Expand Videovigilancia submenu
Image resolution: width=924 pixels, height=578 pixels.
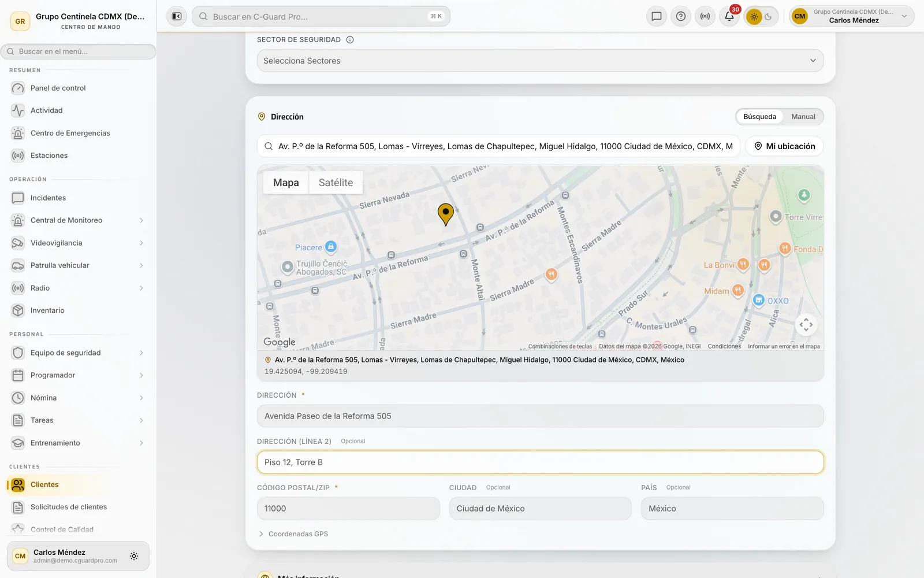click(141, 243)
